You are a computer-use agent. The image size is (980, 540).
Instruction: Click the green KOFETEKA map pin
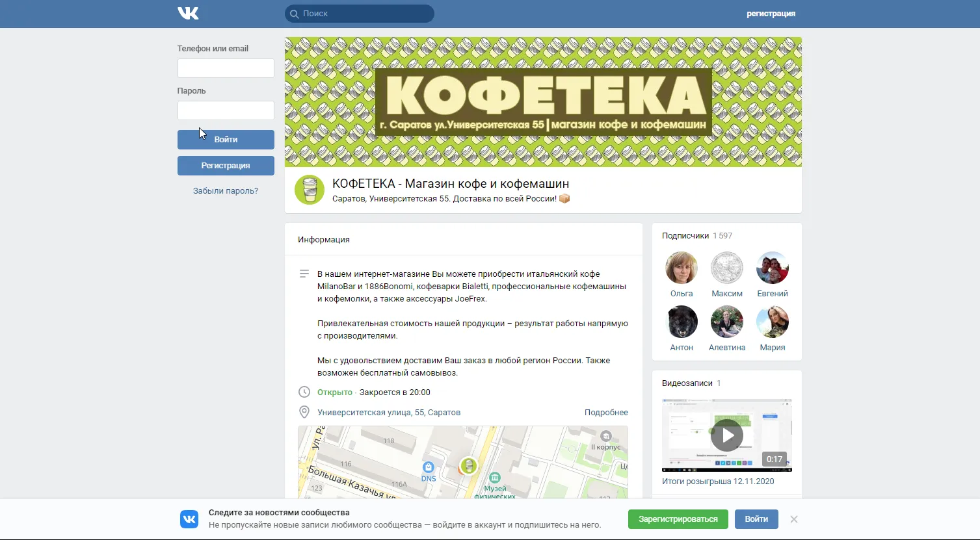coord(468,466)
